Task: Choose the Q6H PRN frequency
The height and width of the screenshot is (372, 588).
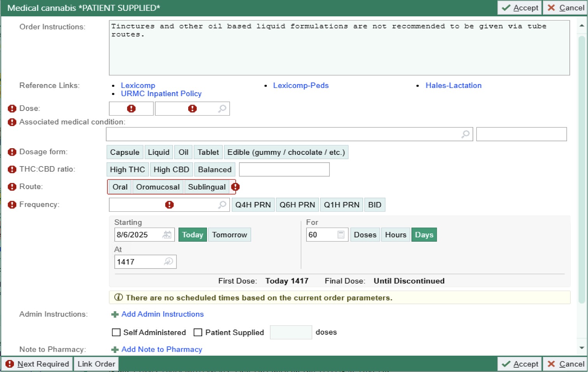Action: pos(297,204)
